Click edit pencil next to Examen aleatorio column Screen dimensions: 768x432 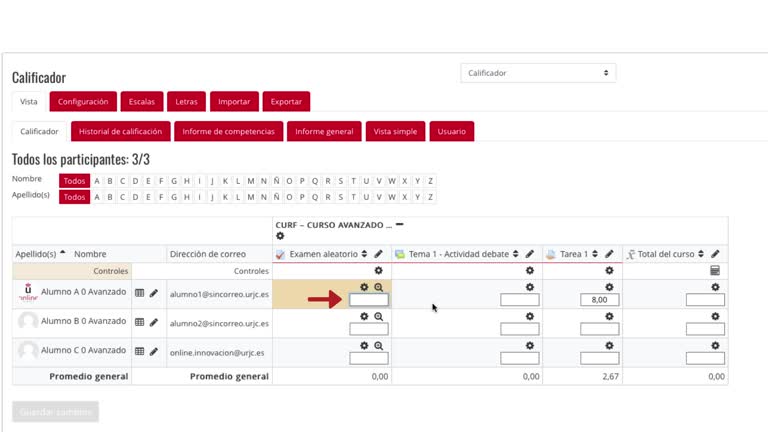tap(378, 254)
